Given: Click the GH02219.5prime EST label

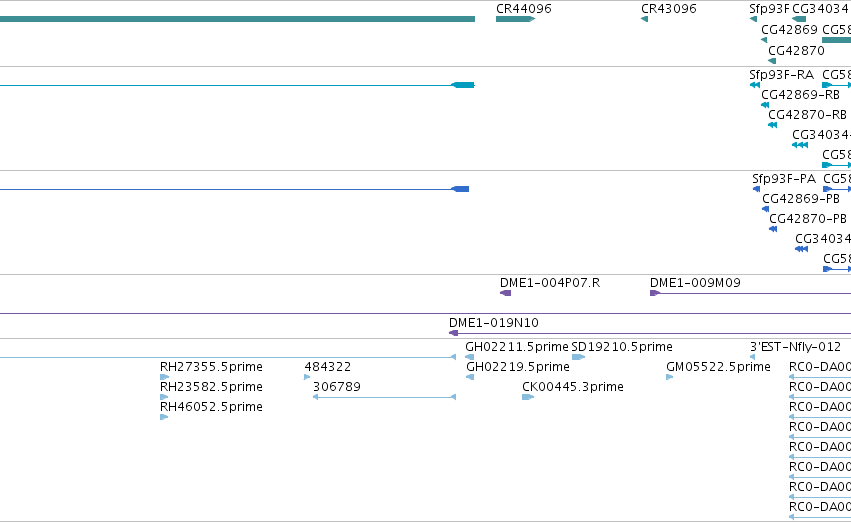Looking at the screenshot, I should tap(518, 367).
